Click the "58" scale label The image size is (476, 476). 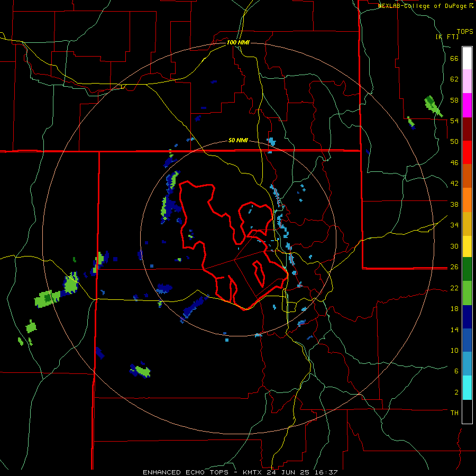(x=454, y=100)
